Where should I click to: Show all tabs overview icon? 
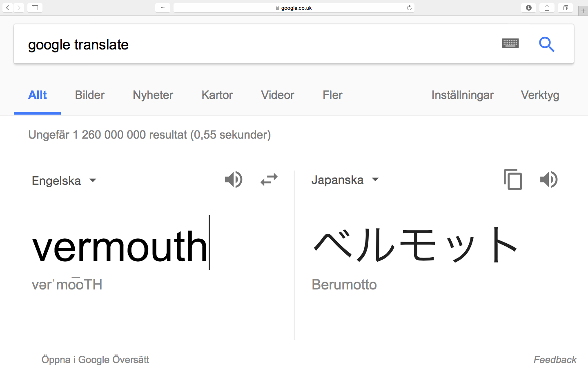tap(565, 8)
